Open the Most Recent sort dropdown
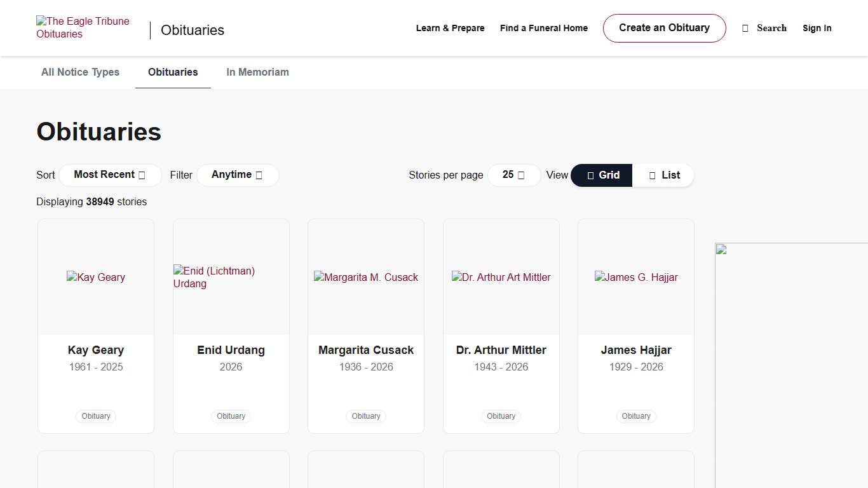This screenshot has width=868, height=488. tap(110, 175)
